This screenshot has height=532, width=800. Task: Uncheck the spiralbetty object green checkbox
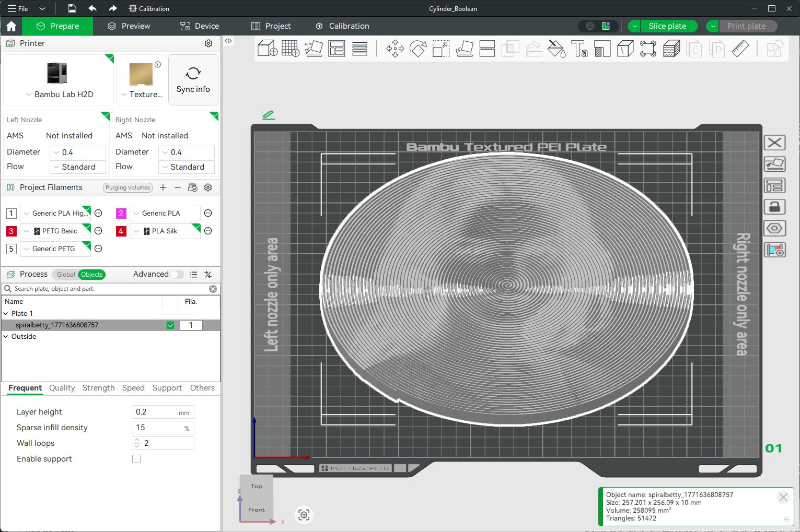(x=170, y=325)
